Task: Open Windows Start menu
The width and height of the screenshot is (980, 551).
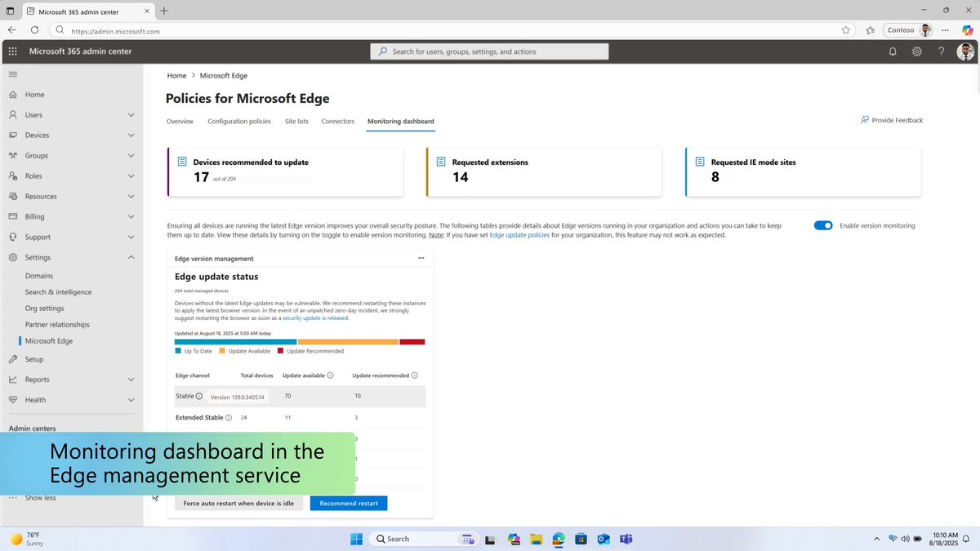Action: [x=357, y=539]
